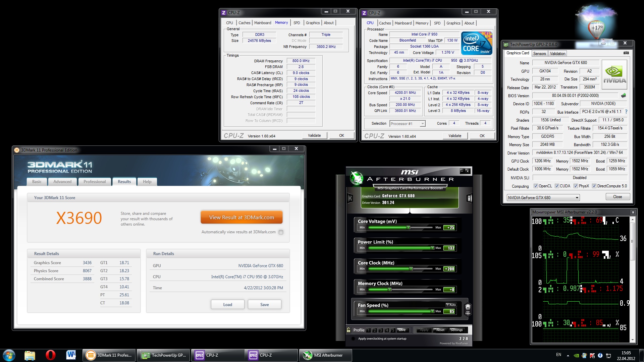Open Windows Start menu
The width and height of the screenshot is (644, 362).
click(x=9, y=355)
